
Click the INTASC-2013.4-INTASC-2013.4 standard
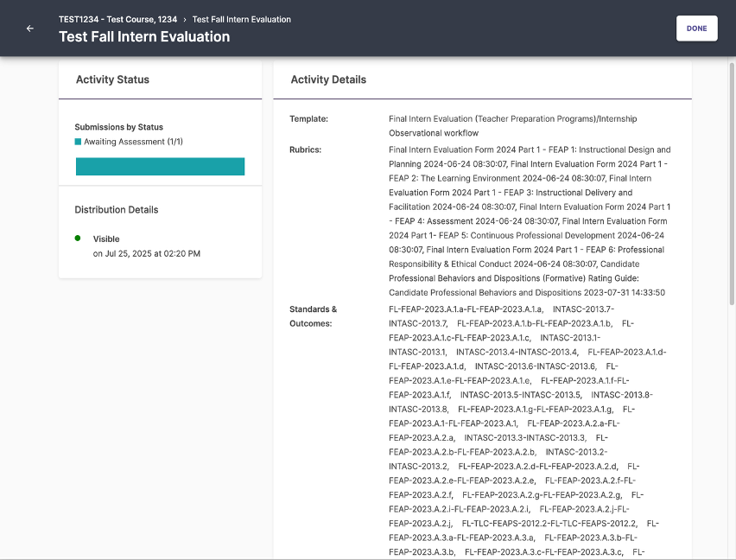point(517,352)
